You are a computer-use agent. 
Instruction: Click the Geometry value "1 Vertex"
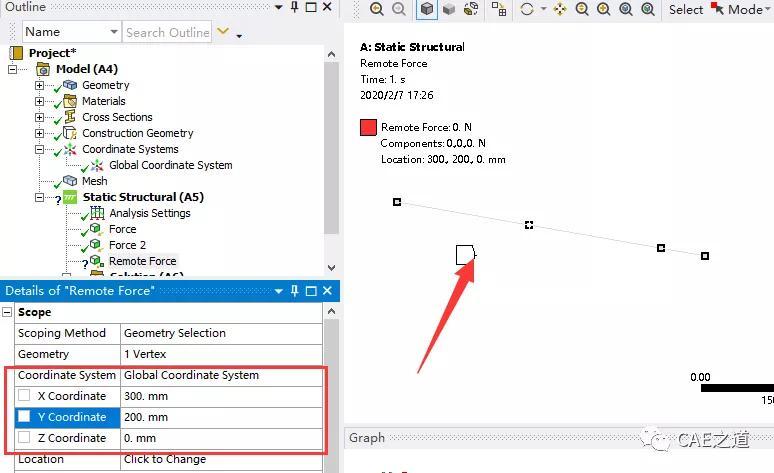click(x=221, y=354)
